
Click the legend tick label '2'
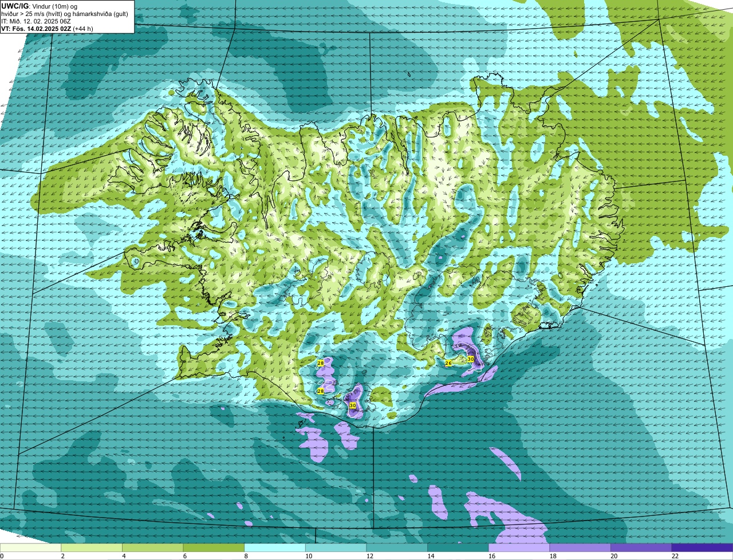pos(62,556)
